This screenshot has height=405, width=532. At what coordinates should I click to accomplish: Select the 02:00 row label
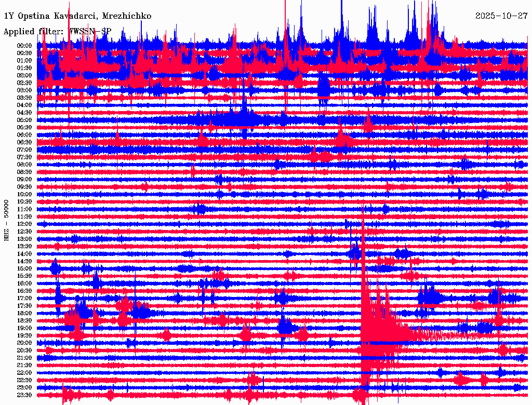click(x=24, y=76)
